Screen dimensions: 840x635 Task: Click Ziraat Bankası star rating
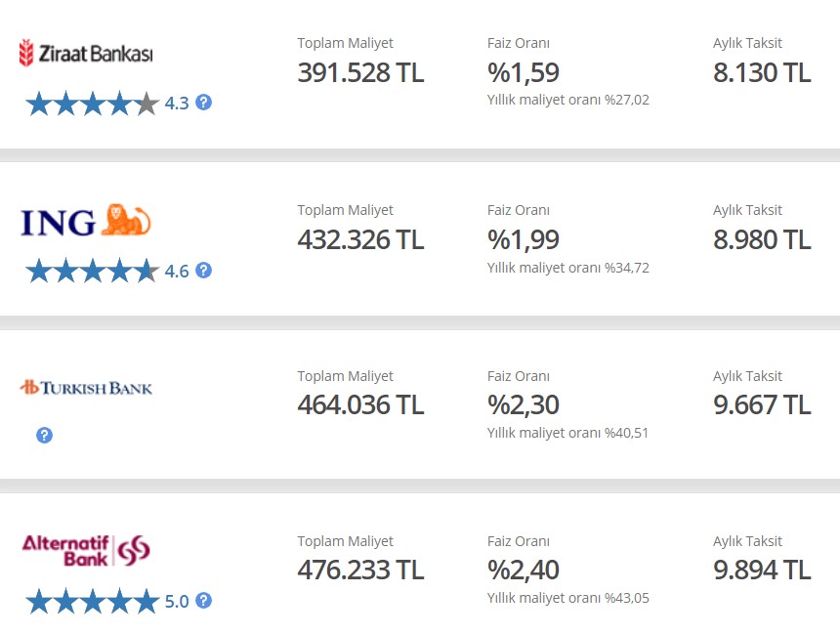click(92, 104)
